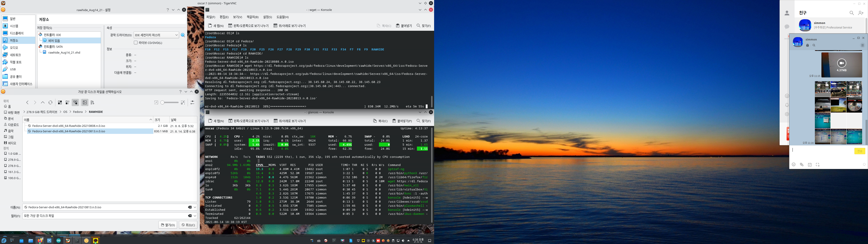Click Firefox icon in taskbar
Screen dimensions: 868x244
[x=40, y=240]
